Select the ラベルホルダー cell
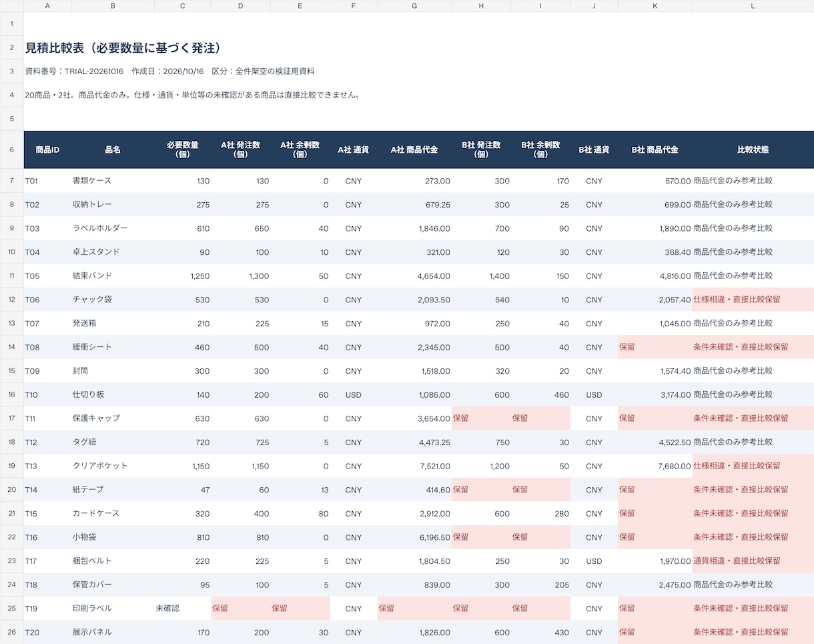This screenshot has height=644, width=814. coord(113,228)
